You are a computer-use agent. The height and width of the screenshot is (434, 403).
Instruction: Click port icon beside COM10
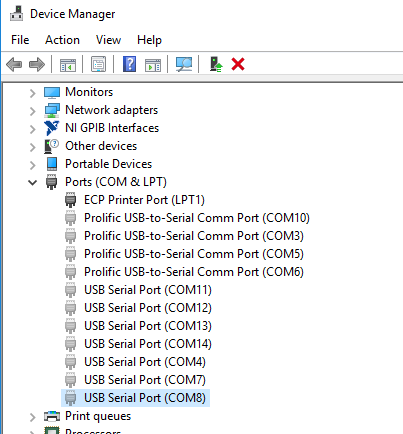point(70,218)
